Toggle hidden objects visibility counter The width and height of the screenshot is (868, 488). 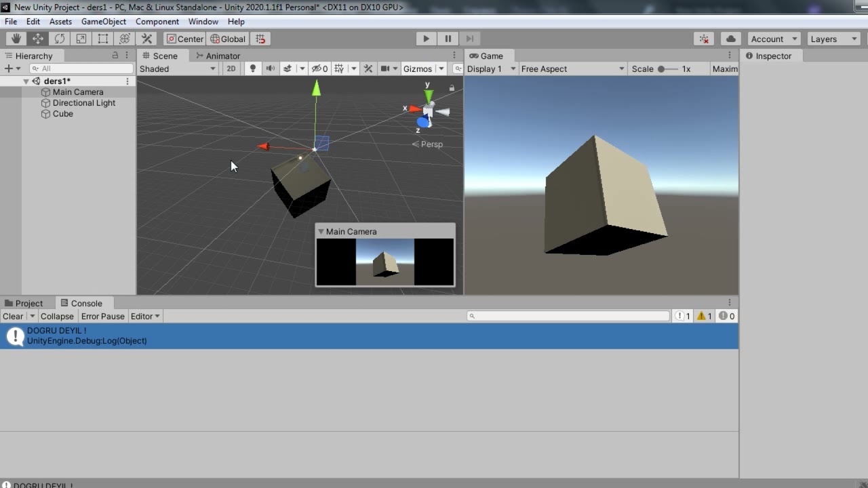pos(319,68)
